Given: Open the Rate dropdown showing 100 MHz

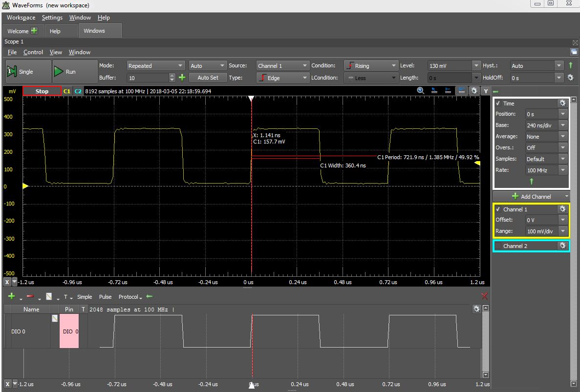Looking at the screenshot, I should [x=546, y=170].
